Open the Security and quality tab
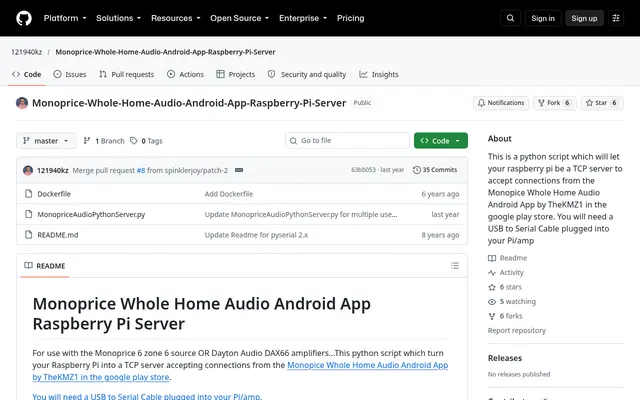The height and width of the screenshot is (400, 640). point(307,74)
